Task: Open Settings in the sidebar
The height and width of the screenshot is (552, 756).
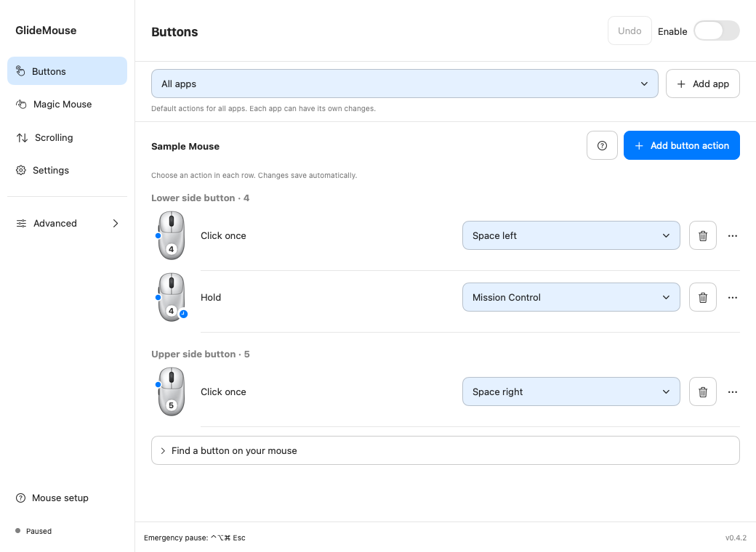Action: [67, 170]
